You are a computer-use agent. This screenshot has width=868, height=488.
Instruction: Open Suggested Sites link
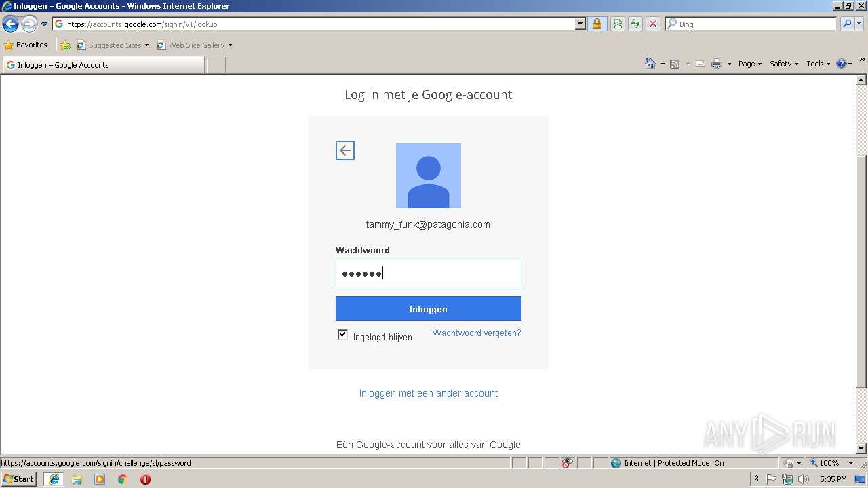[112, 45]
